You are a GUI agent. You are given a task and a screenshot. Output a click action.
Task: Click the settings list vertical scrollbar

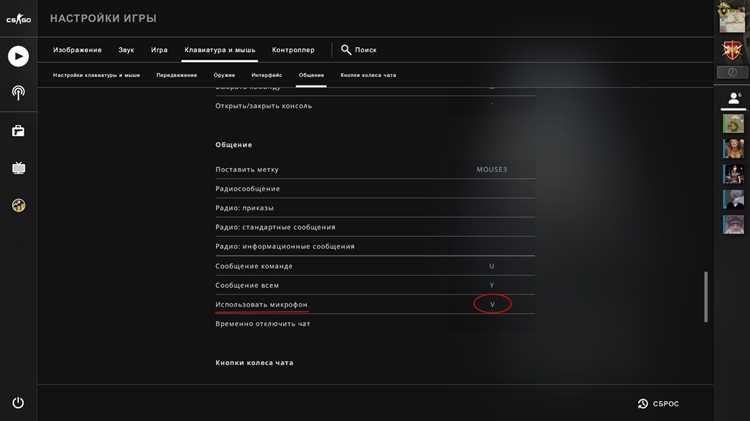pos(706,297)
